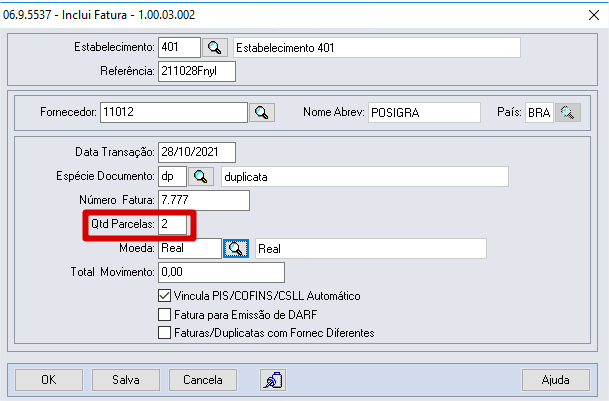The image size is (609, 401).
Task: Click the Cancela button
Action: (203, 380)
